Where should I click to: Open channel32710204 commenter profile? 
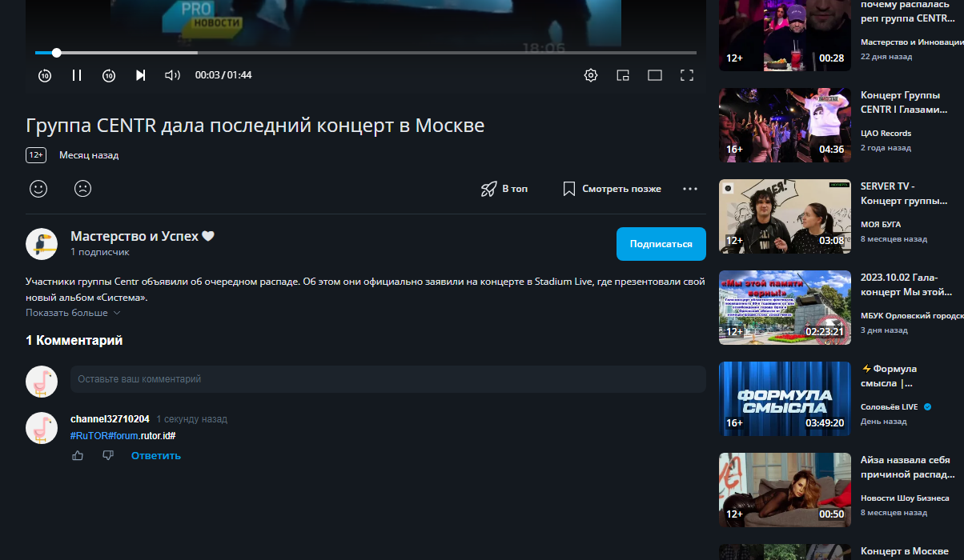point(110,419)
